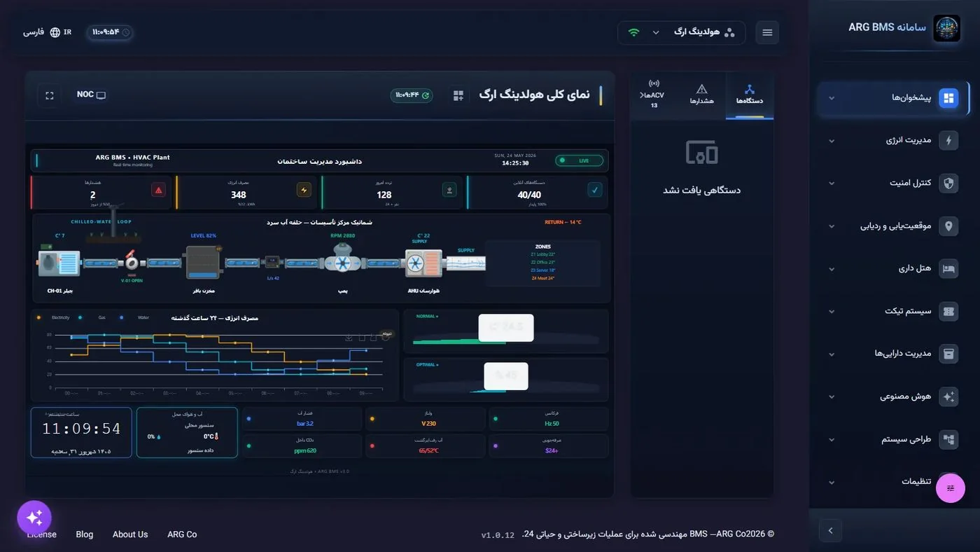This screenshot has width=980, height=552.
Task: Click the alarms warning icon on هشدارها card
Action: pyautogui.click(x=158, y=190)
